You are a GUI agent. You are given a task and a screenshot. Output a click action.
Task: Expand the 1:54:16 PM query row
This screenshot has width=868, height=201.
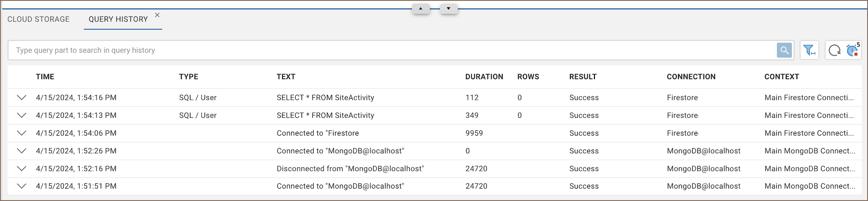click(22, 98)
